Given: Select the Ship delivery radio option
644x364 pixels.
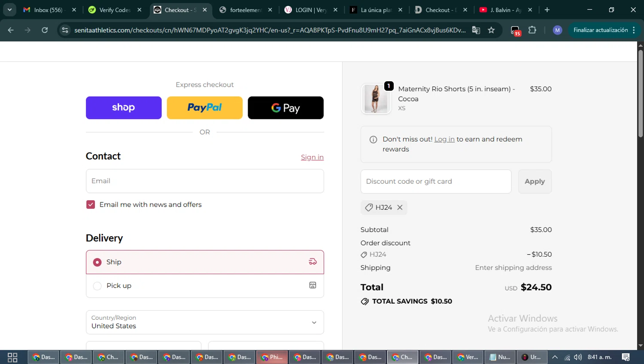Looking at the screenshot, I should pyautogui.click(x=97, y=262).
